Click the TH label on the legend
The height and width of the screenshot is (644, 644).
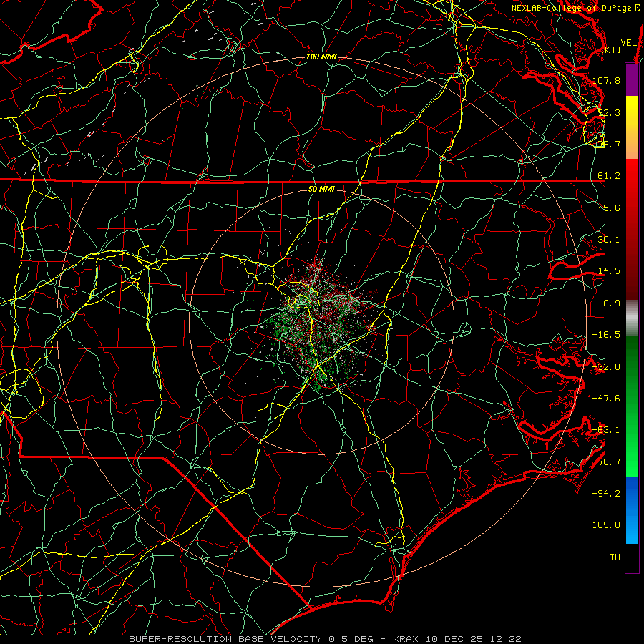coord(615,557)
